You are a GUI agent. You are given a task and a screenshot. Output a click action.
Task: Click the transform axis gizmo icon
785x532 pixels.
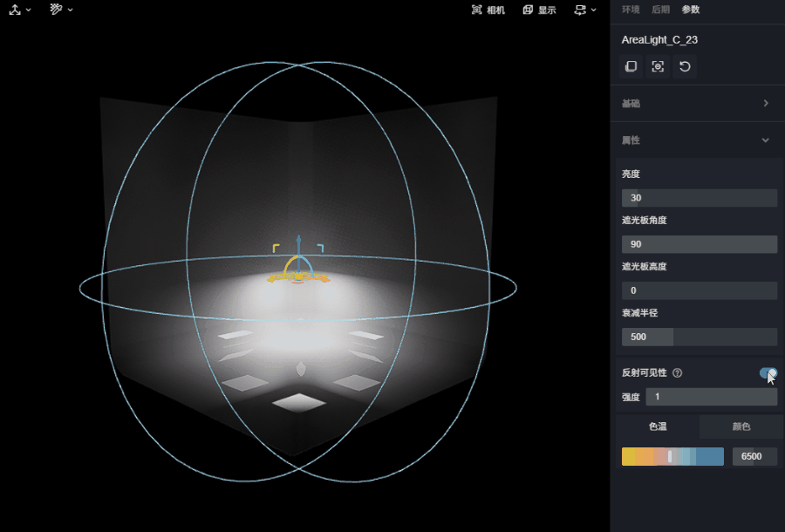15,10
